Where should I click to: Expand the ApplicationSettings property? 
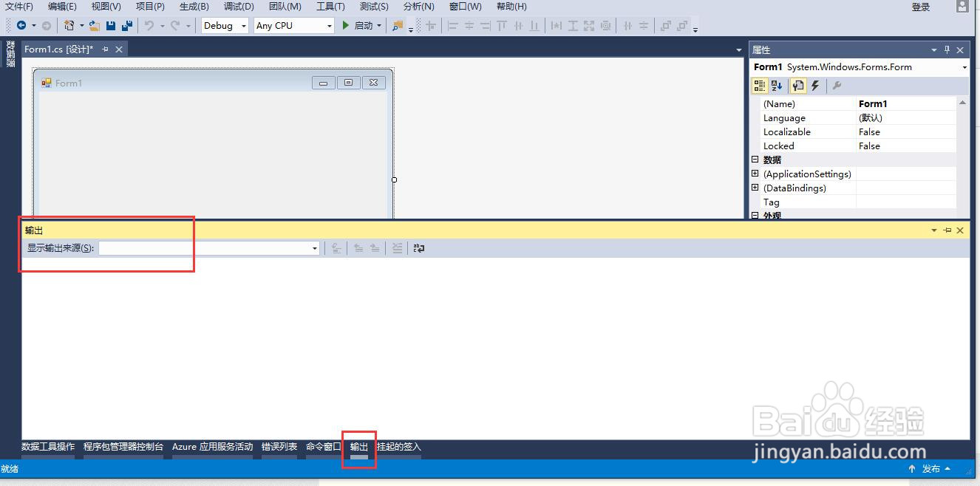(x=755, y=174)
